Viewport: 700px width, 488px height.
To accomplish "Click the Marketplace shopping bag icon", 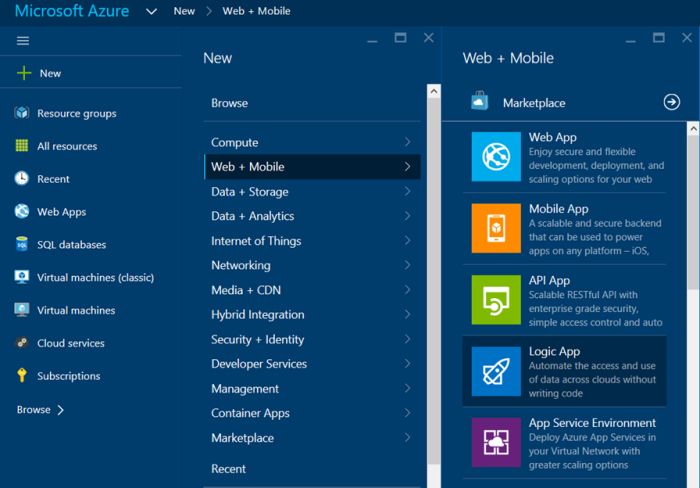I will pyautogui.click(x=479, y=101).
